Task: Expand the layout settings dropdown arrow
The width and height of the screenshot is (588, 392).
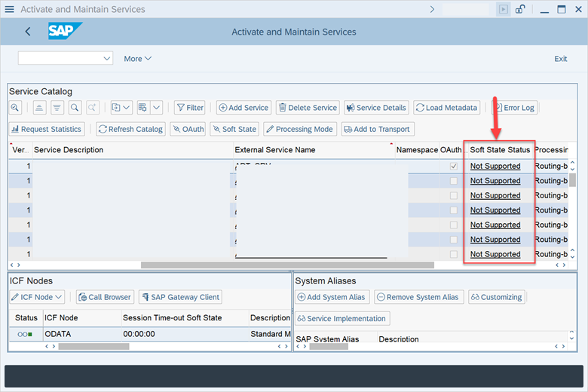Action: click(x=157, y=108)
